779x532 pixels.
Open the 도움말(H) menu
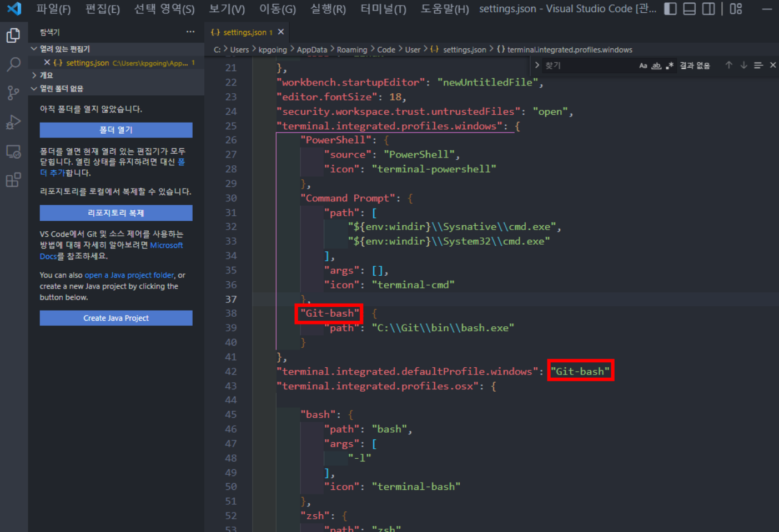pos(444,9)
